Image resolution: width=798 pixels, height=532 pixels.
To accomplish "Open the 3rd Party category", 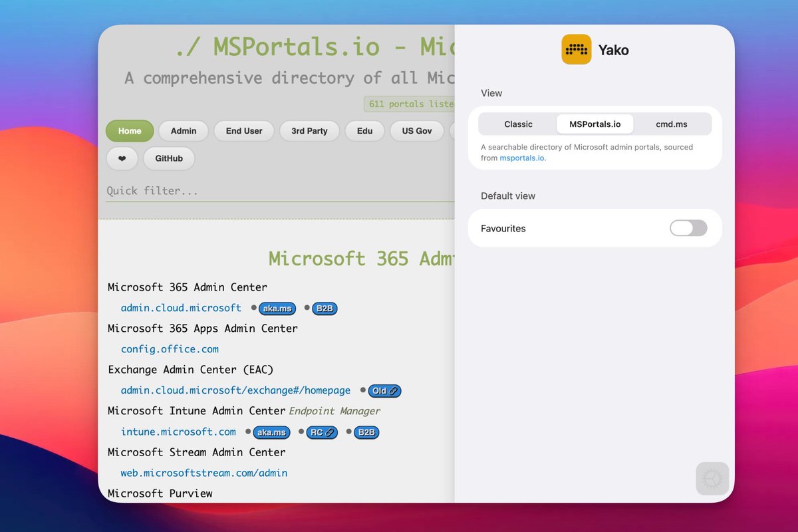I will [309, 131].
